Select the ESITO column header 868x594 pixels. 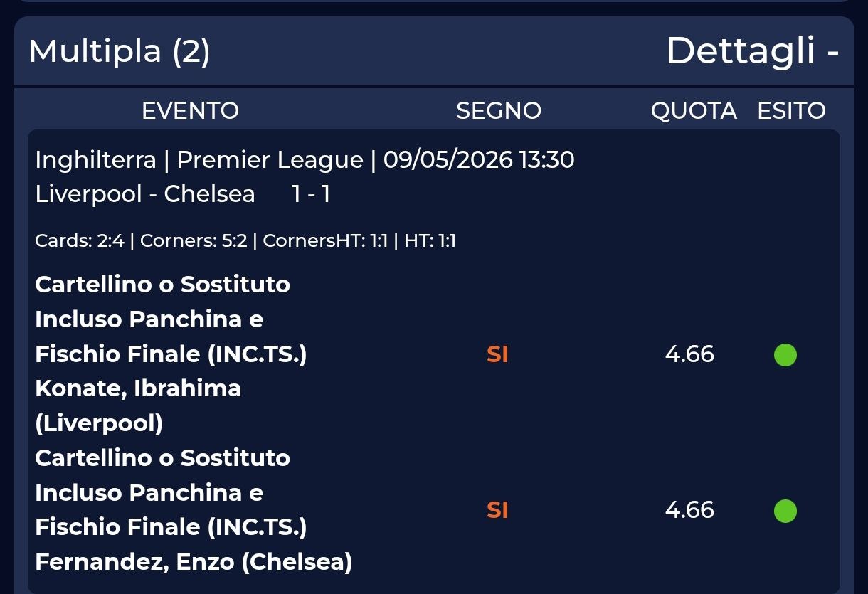tap(791, 111)
